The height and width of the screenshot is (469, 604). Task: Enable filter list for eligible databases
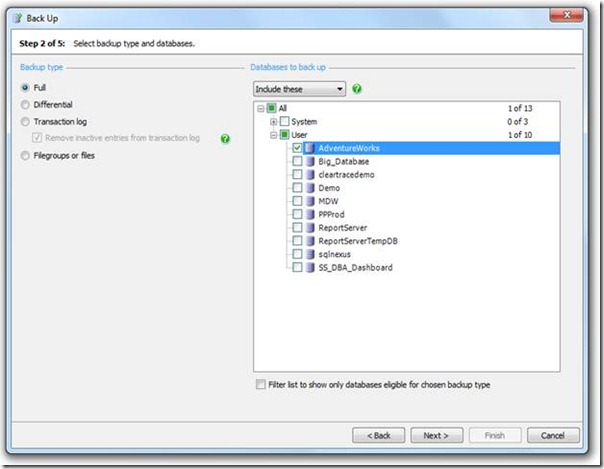pyautogui.click(x=260, y=385)
